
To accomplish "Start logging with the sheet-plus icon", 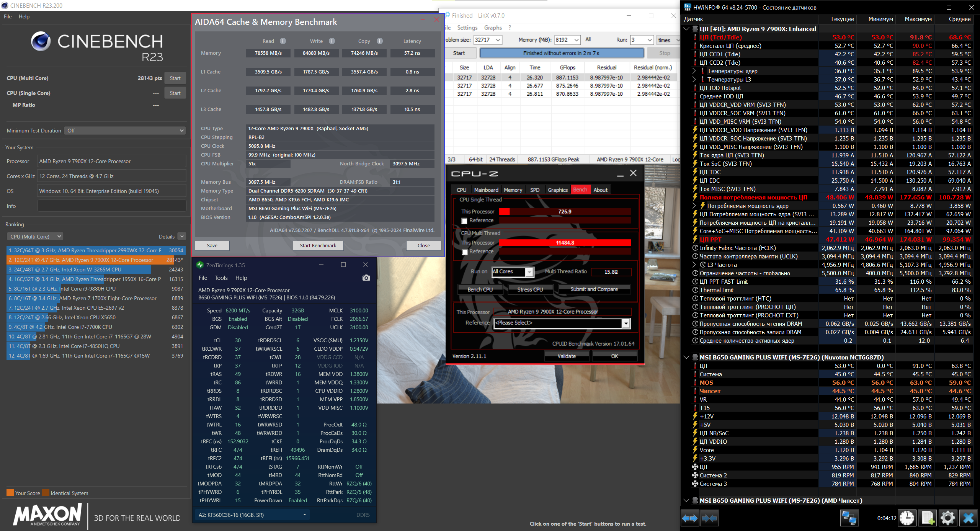I will tap(928, 518).
